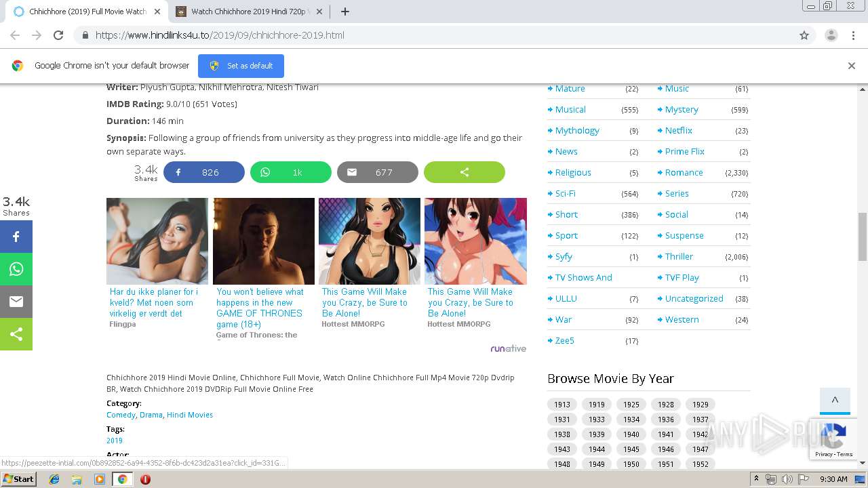The height and width of the screenshot is (488, 868).
Task: Browse the Syfy genre
Action: click(x=564, y=257)
